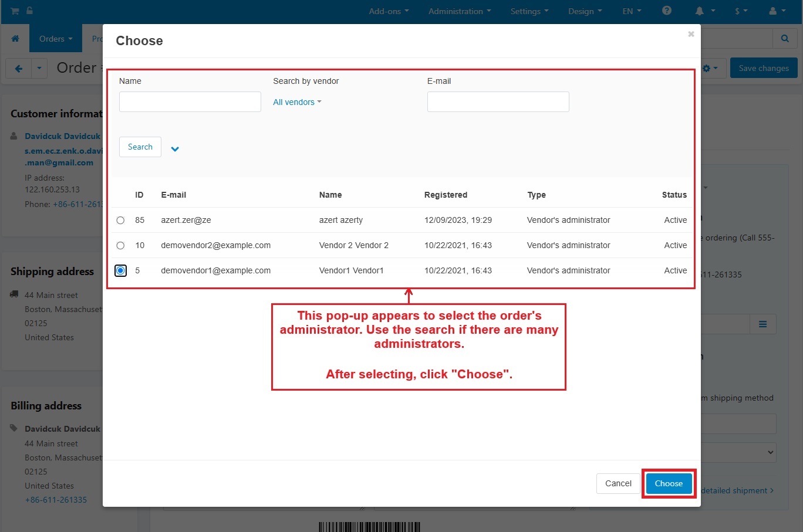The height and width of the screenshot is (532, 803).
Task: Expand advanced search chevron beside Search
Action: pyautogui.click(x=175, y=149)
